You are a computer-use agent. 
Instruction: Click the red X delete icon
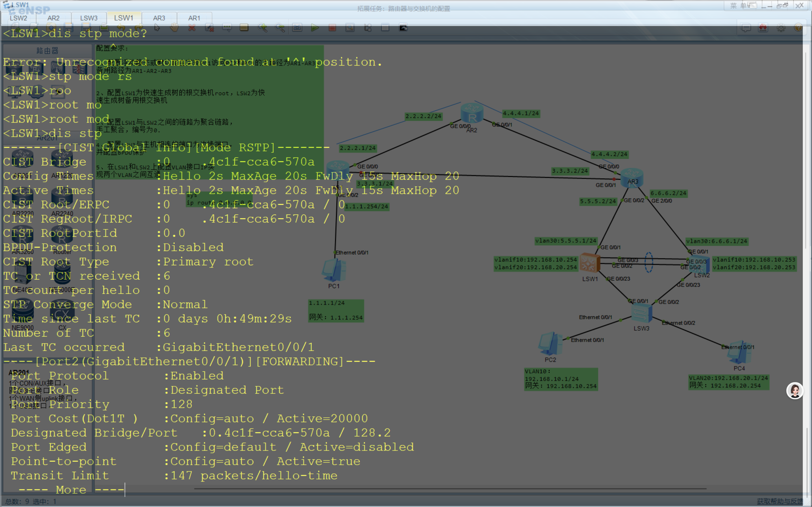(192, 28)
